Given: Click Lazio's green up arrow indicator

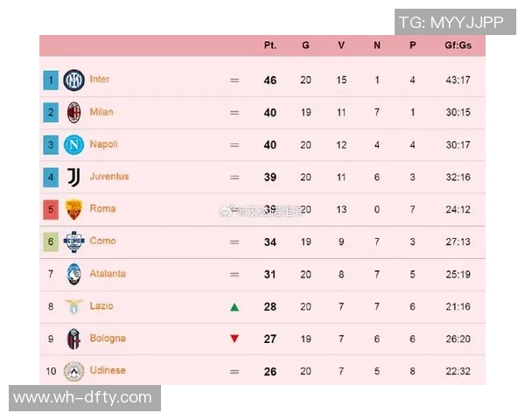Looking at the screenshot, I should click(x=234, y=307).
